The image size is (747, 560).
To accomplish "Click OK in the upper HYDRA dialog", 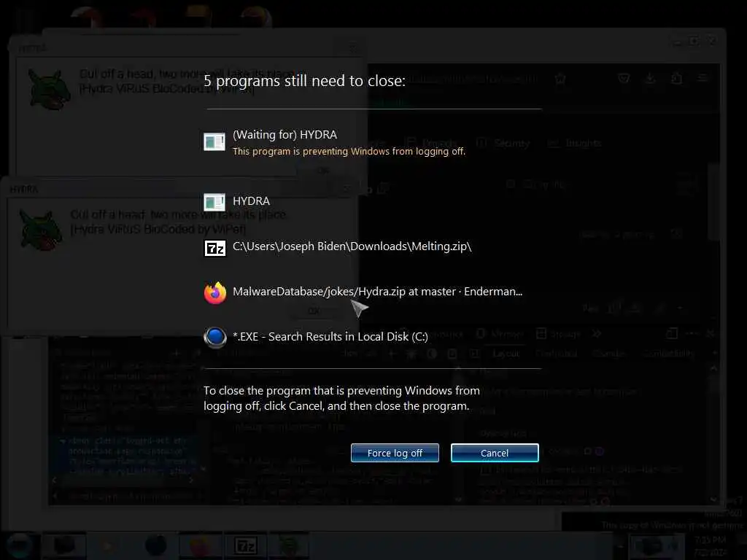I will click(323, 171).
